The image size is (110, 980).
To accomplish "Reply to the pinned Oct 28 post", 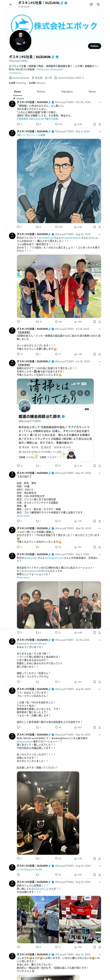I will click(x=18, y=124).
